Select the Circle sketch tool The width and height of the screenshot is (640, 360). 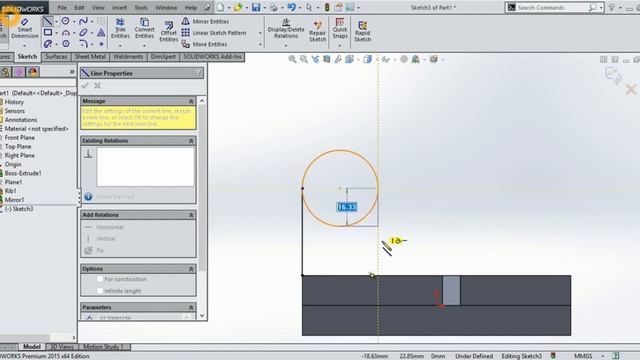pos(65,21)
